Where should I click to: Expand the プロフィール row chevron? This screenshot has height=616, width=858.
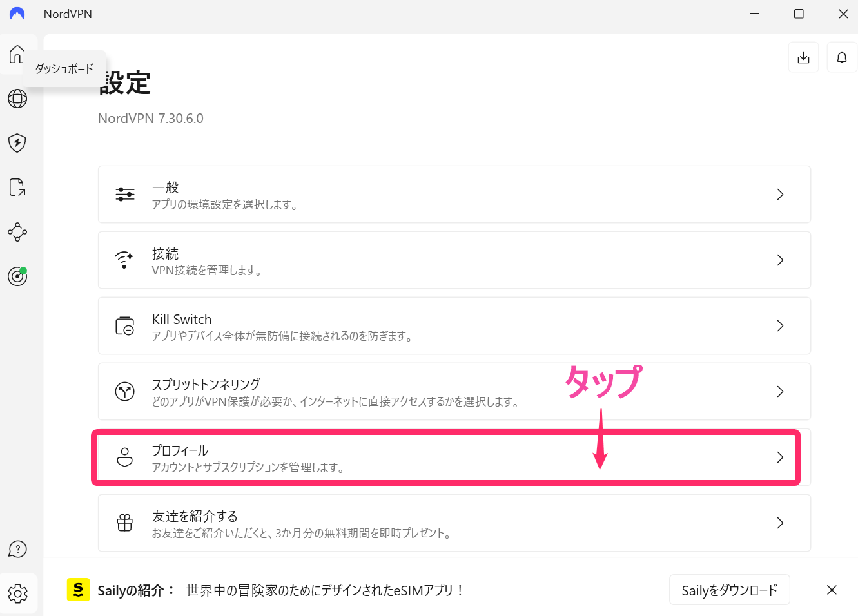(x=780, y=457)
